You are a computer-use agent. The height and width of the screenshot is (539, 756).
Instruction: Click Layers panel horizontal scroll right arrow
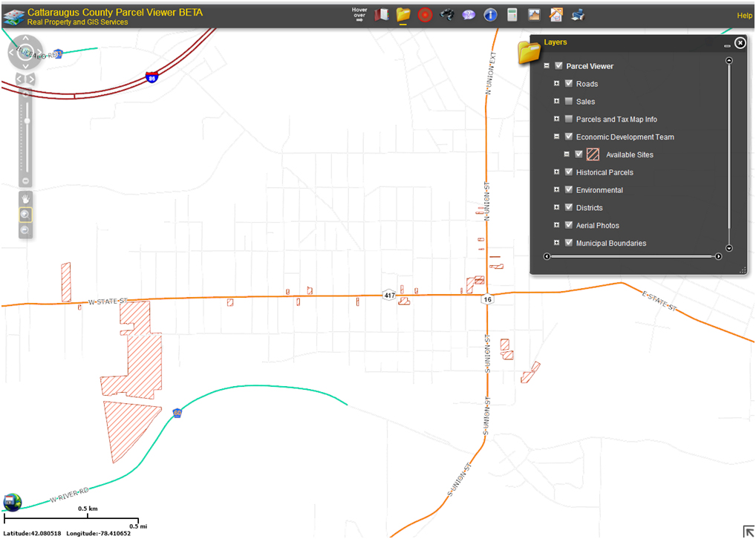718,256
